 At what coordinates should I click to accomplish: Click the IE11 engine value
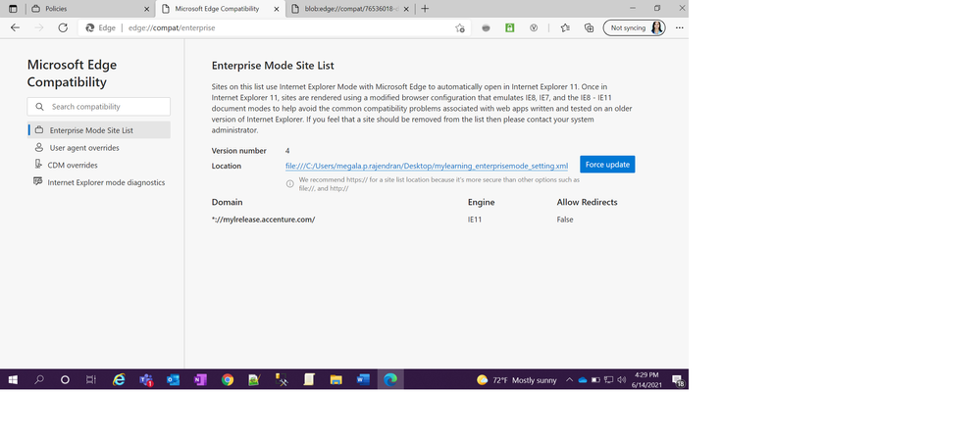[475, 220]
